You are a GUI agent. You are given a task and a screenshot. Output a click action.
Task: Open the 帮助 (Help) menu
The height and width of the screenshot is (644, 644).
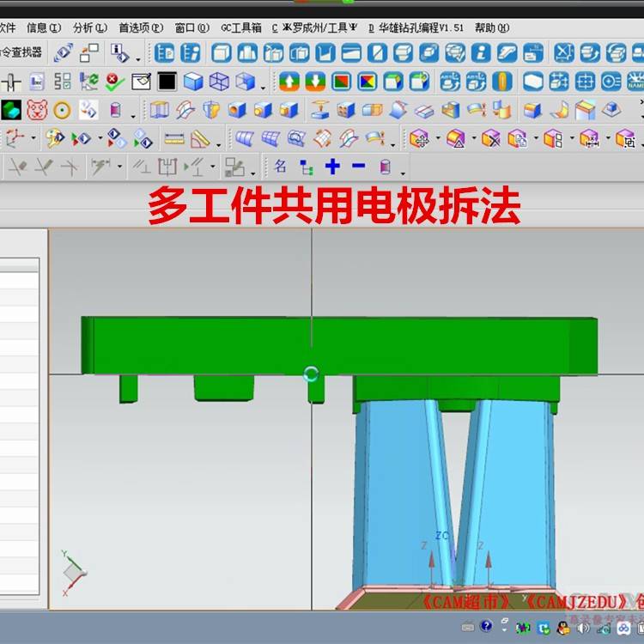point(491,27)
